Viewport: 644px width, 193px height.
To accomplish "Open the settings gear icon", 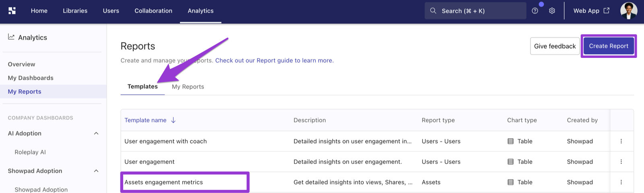I will click(552, 11).
